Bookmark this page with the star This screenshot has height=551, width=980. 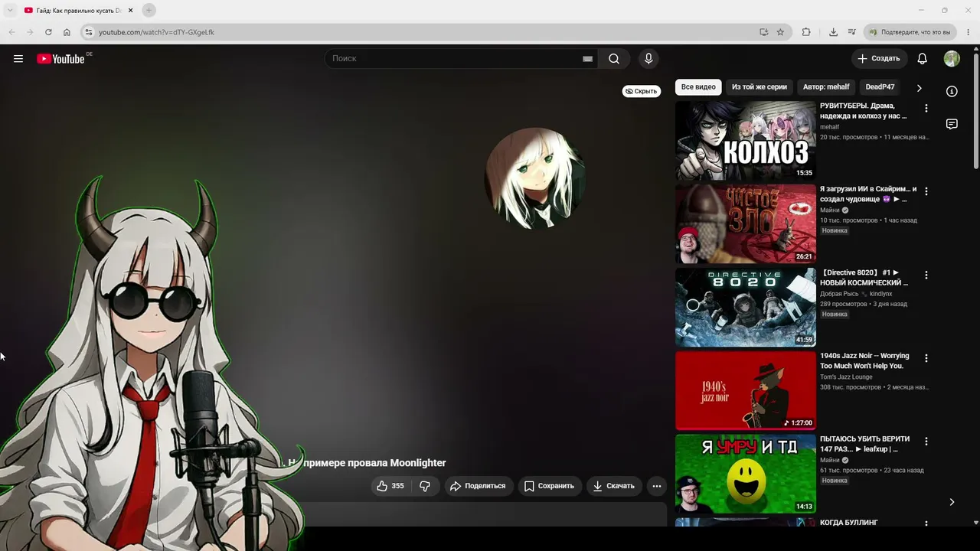tap(780, 32)
